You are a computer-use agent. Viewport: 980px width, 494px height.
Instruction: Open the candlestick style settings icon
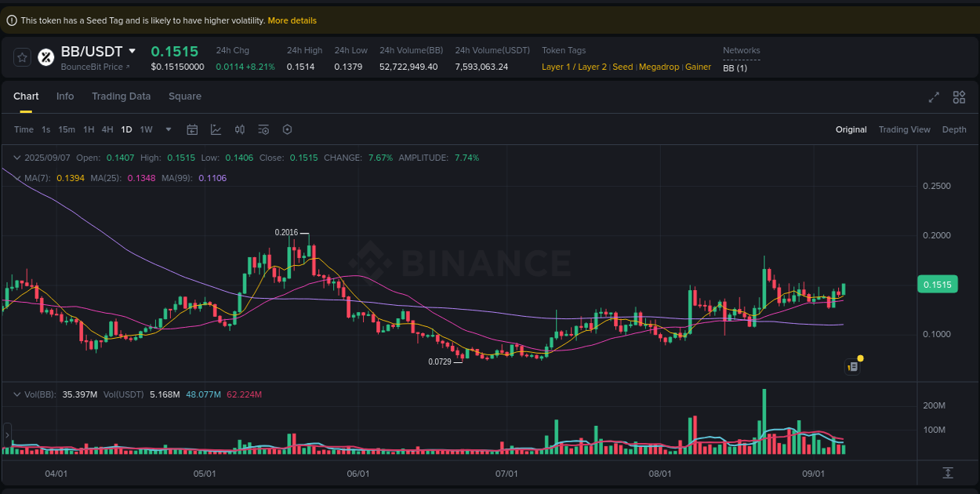click(x=240, y=129)
